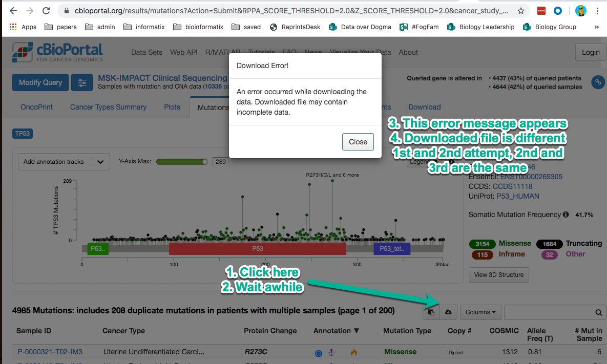The height and width of the screenshot is (364, 607).
Task: Click the Modify Query button
Action: pyautogui.click(x=40, y=82)
